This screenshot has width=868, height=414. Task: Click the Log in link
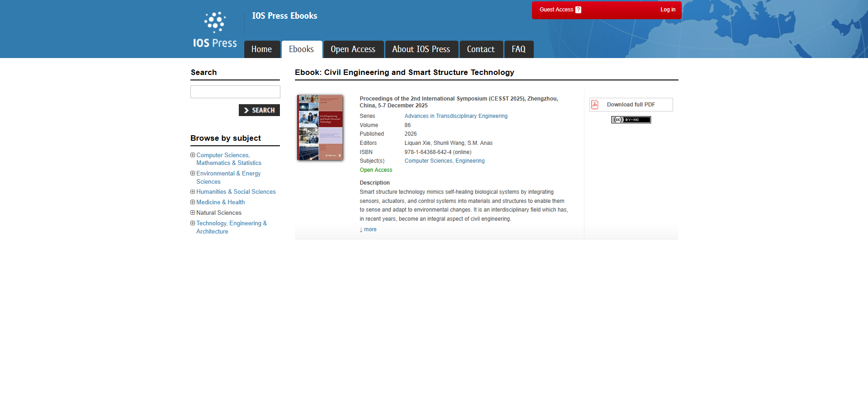tap(668, 10)
